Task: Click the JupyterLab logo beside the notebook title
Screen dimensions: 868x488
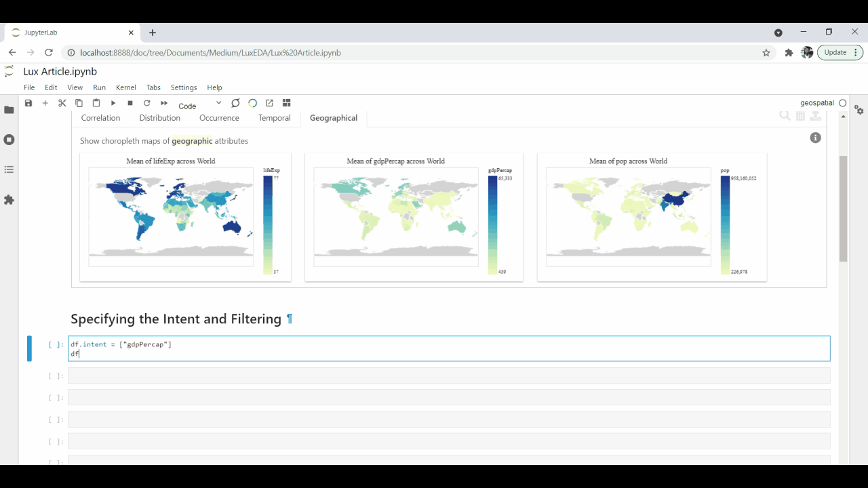Action: click(9, 71)
